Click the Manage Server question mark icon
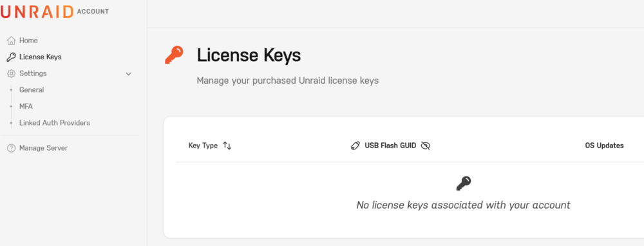This screenshot has width=644, height=246. click(11, 148)
